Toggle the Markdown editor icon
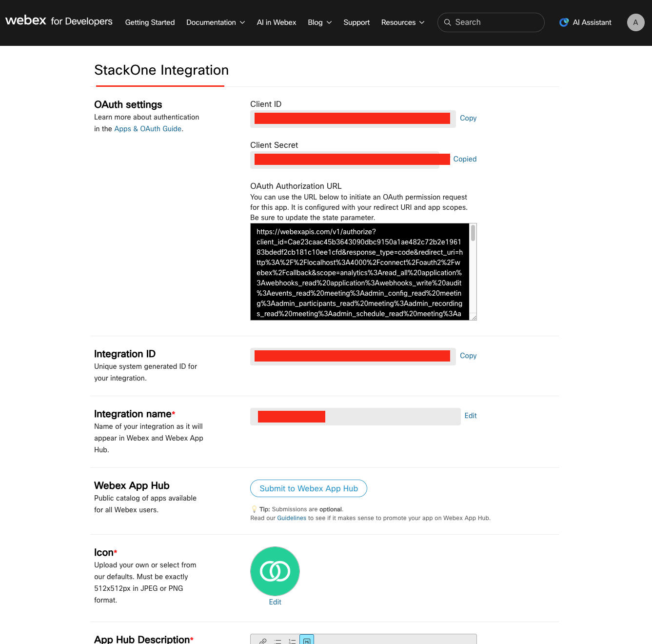 (307, 640)
